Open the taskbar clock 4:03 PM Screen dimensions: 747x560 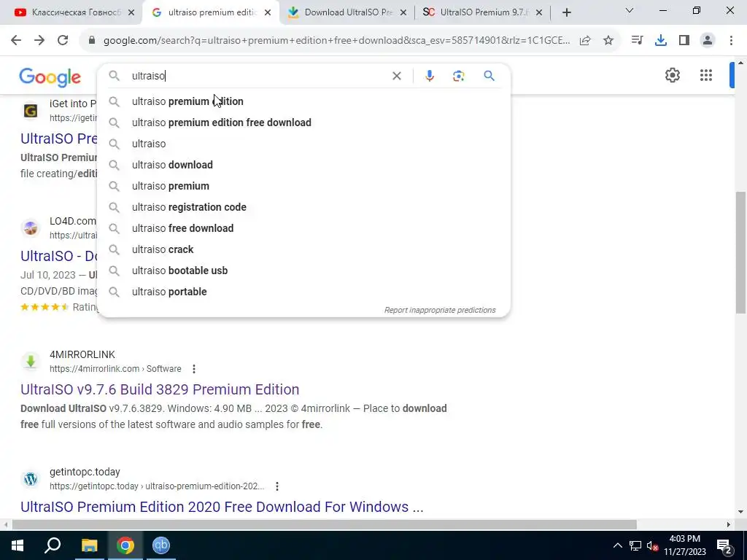pos(684,545)
